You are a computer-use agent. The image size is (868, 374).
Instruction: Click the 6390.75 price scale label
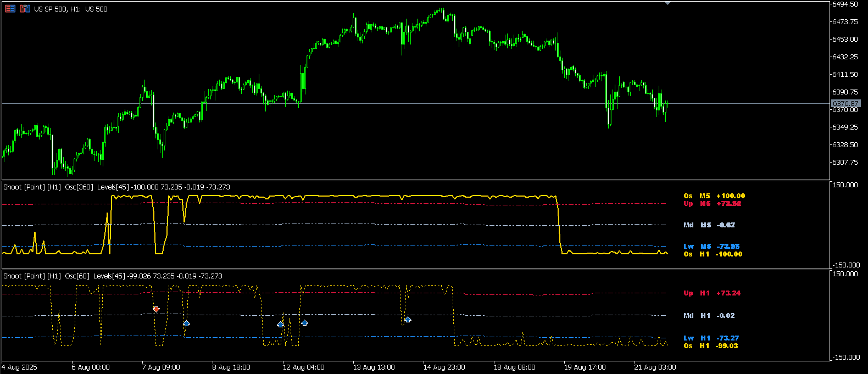(x=845, y=92)
